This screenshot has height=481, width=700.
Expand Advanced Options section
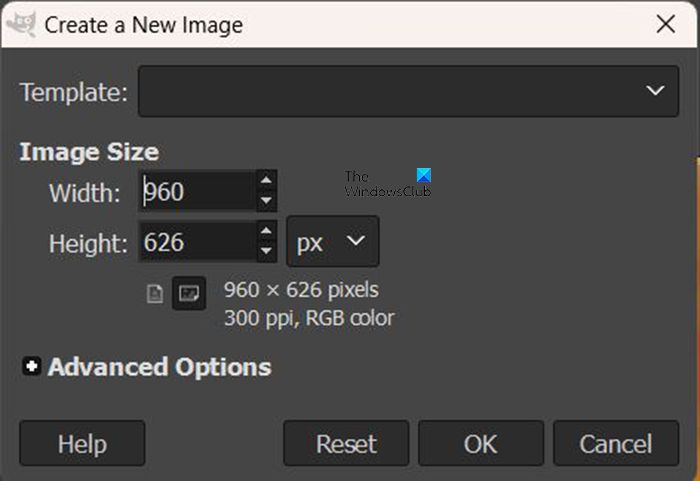32,367
